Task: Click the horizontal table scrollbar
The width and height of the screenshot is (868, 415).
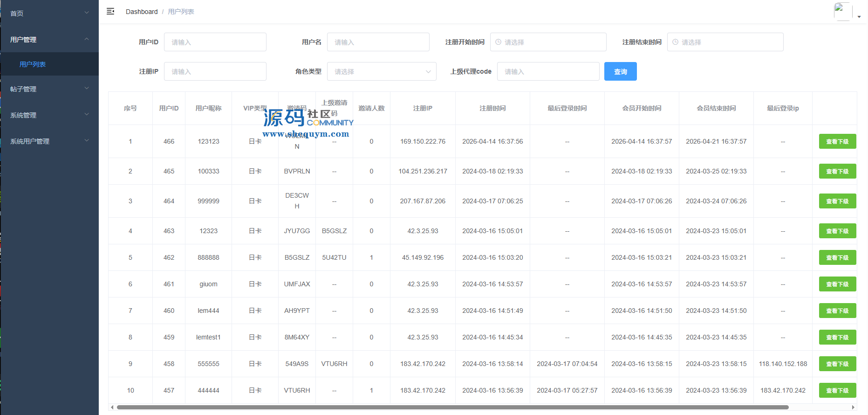Action: point(452,407)
